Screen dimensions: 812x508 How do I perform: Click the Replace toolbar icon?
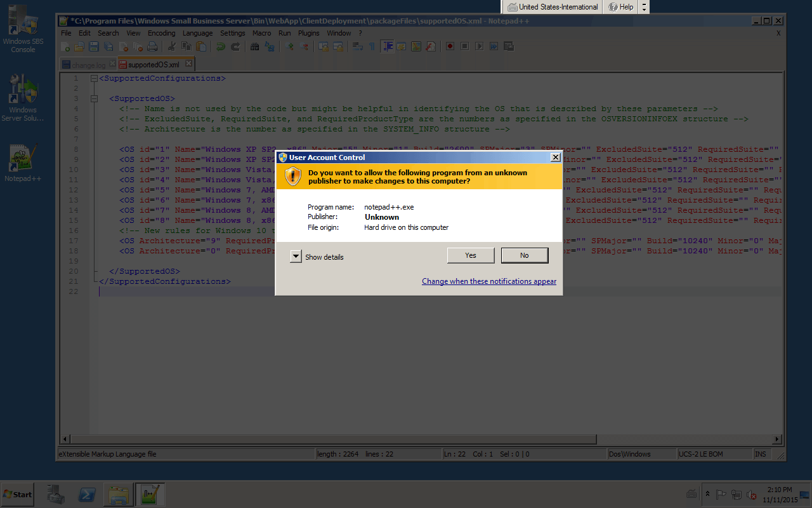(270, 46)
